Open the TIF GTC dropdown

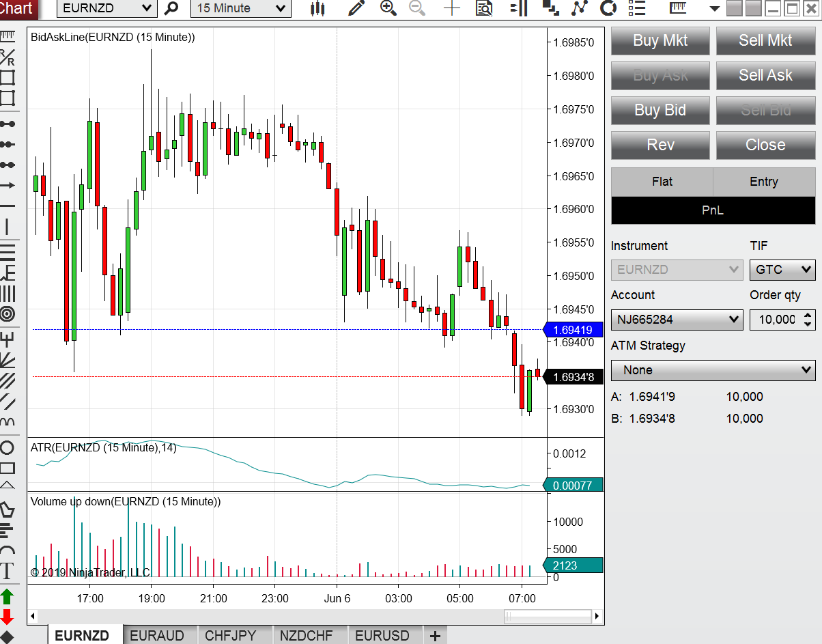[x=782, y=269]
